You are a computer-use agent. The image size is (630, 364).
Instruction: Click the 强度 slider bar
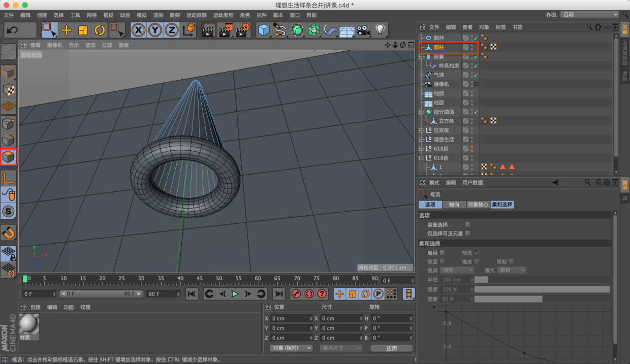[542, 289]
